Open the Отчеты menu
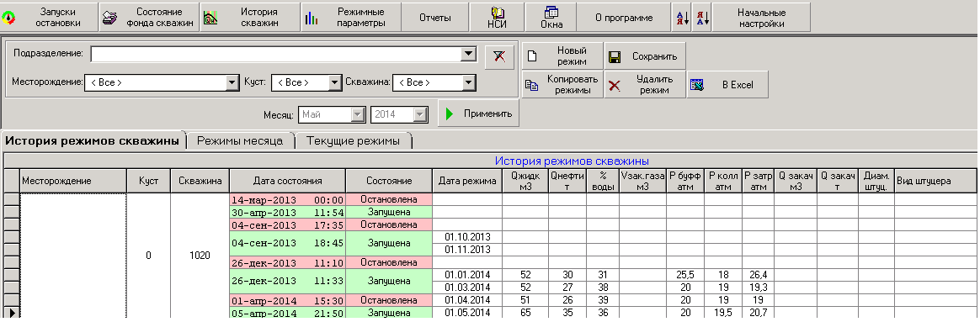Image resolution: width=980 pixels, height=322 pixels. (435, 18)
